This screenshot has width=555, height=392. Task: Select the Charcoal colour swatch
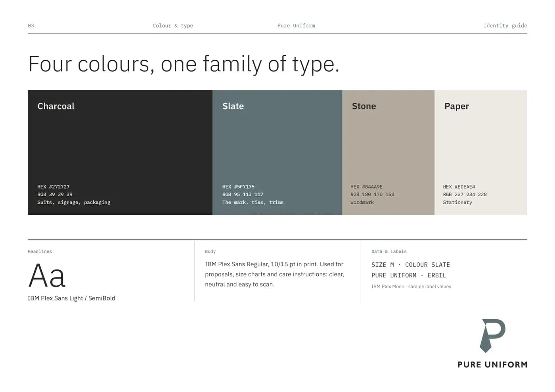point(120,153)
